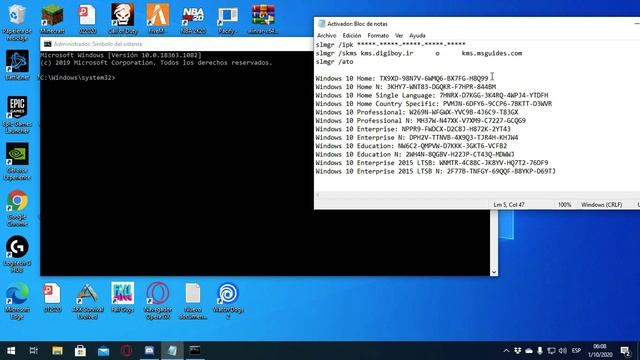The image size is (640, 360).
Task: Open the Archivo menu in Notepad
Action: 327,36
